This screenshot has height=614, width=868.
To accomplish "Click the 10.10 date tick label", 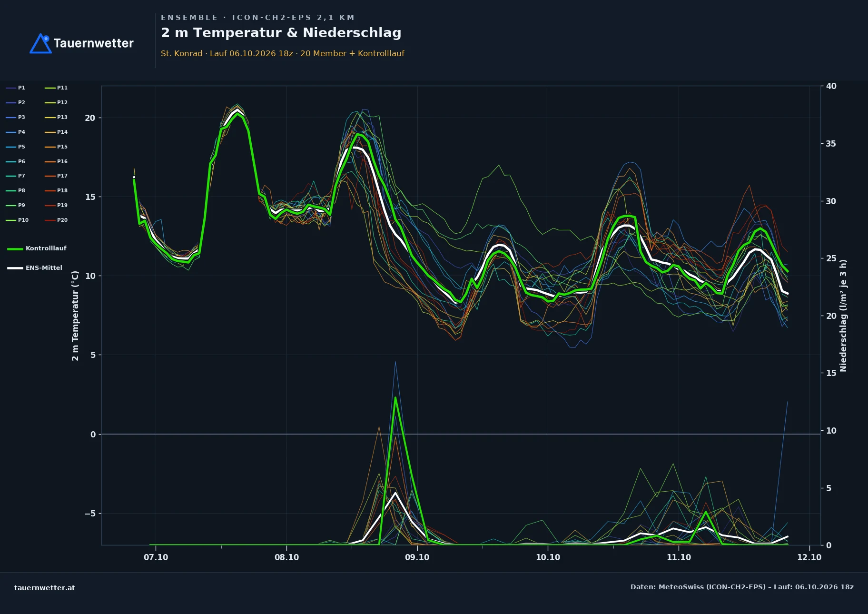I will [x=548, y=557].
